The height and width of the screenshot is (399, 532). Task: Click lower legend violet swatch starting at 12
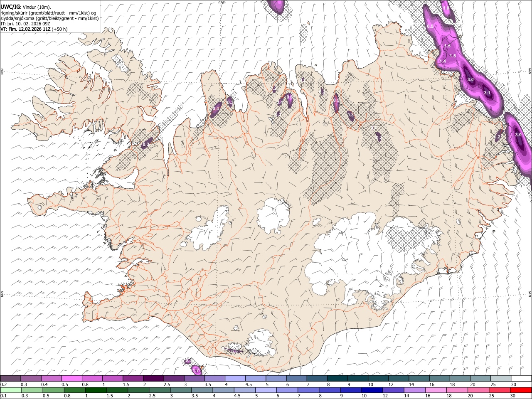point(393,390)
